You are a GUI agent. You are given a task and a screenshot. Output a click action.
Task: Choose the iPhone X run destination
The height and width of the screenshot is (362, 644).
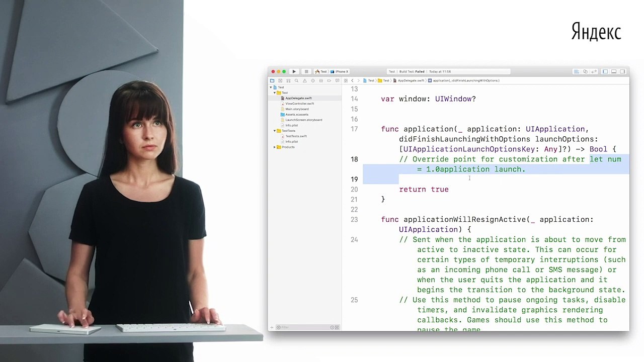(340, 71)
